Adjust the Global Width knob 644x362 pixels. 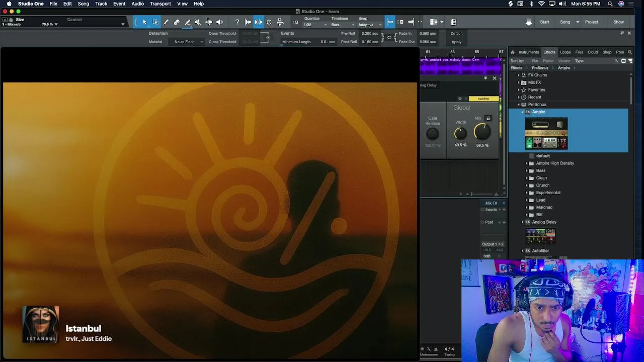(x=460, y=133)
